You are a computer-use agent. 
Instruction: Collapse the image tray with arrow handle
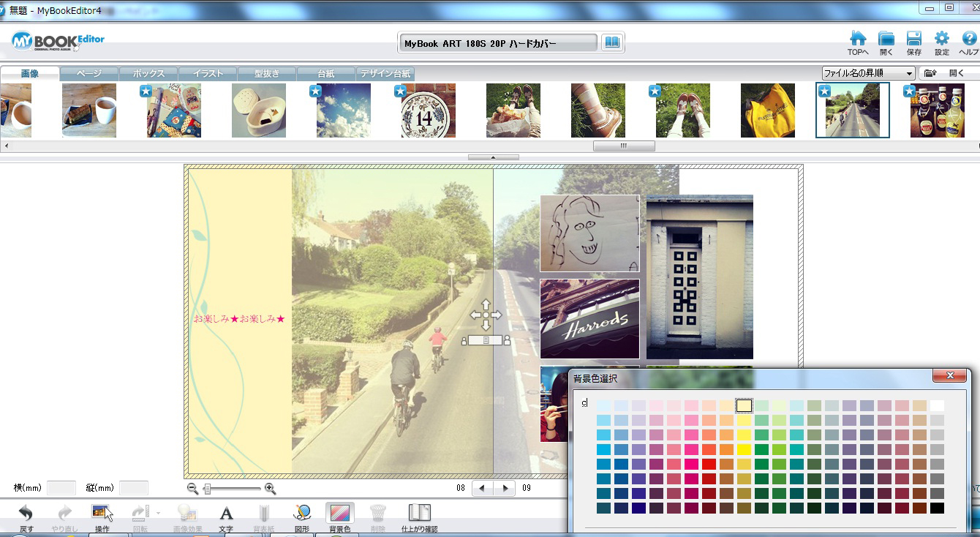(493, 157)
